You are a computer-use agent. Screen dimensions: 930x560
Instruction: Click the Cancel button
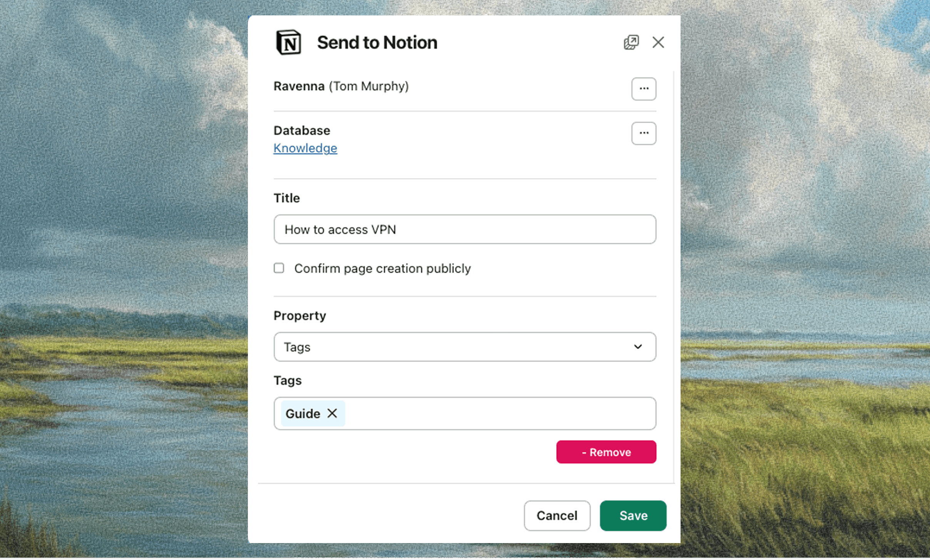557,515
